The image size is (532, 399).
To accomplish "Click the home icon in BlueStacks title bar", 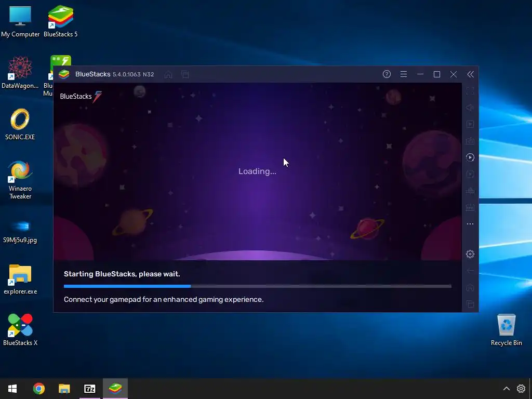I will point(168,74).
